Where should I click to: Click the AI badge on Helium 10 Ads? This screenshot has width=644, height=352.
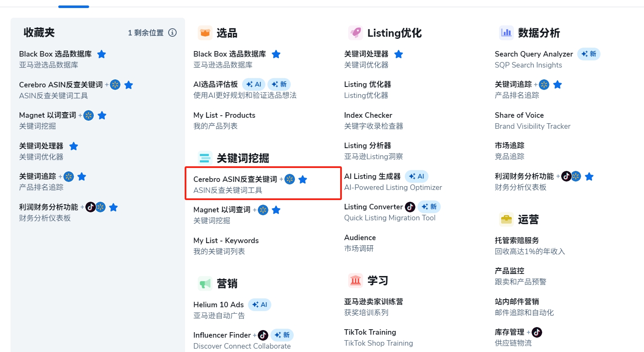[x=259, y=305]
